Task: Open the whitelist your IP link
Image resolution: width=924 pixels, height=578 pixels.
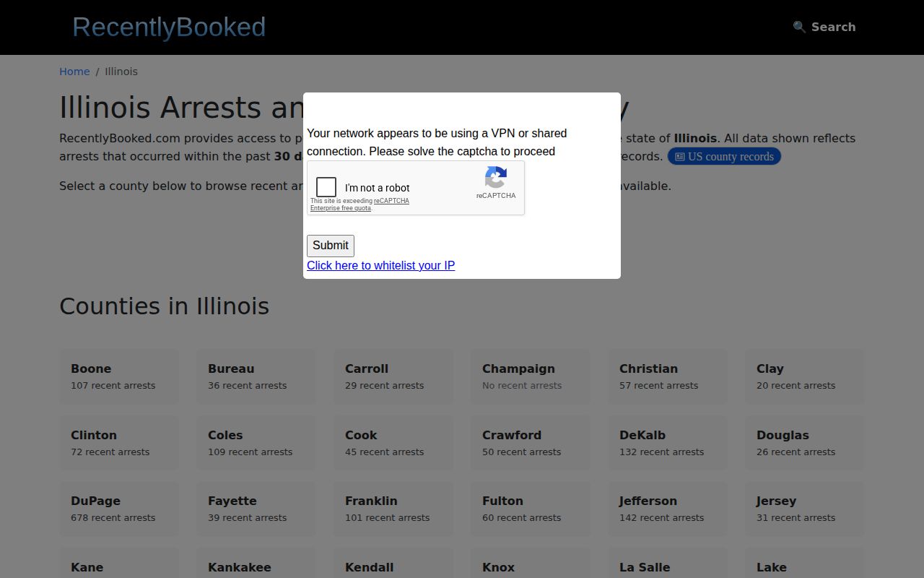Action: [380, 265]
